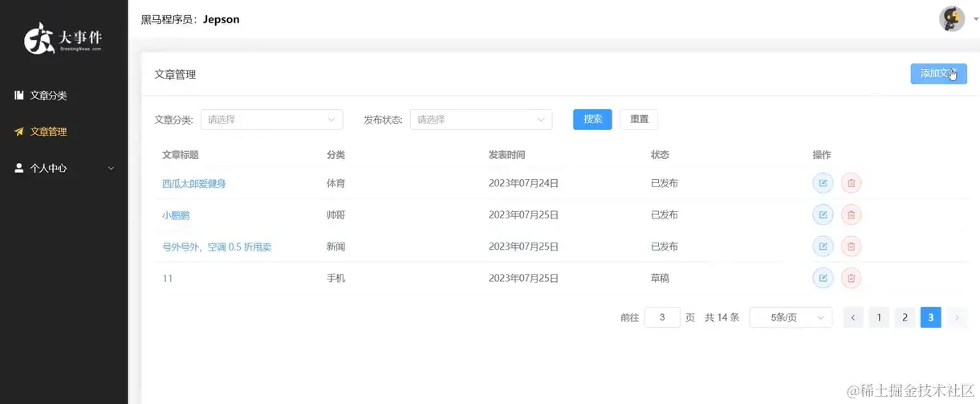Edit the article titled 11
Viewport: 980px width, 404px height.
[823, 278]
